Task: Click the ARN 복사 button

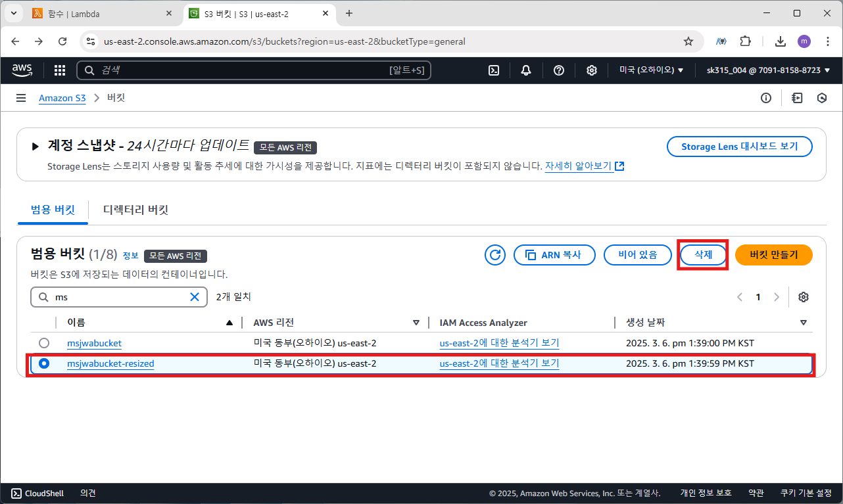Action: (x=554, y=255)
